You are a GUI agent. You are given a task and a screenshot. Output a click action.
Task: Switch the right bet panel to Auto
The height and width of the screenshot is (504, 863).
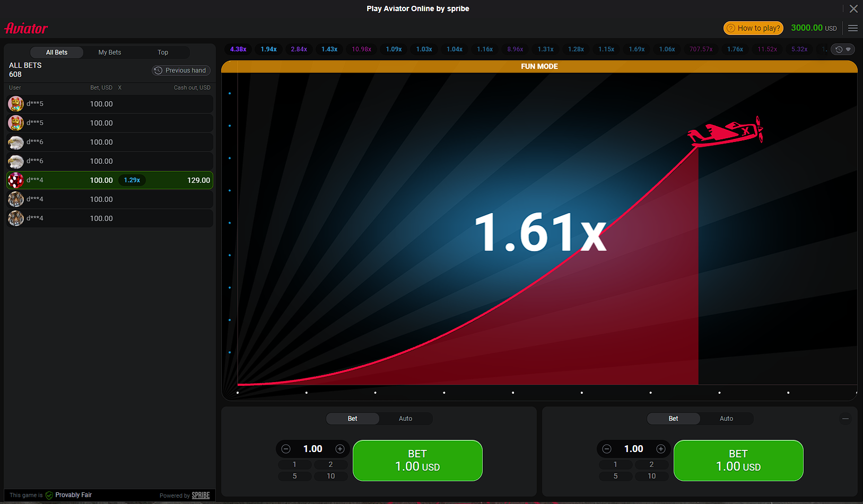pyautogui.click(x=727, y=419)
